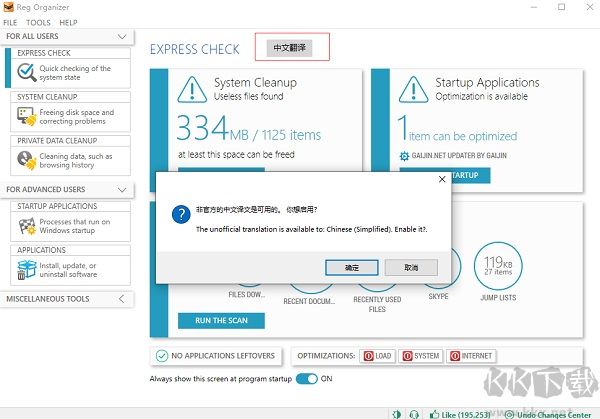
Task: Click 'item can be optimized' text
Action: (463, 136)
